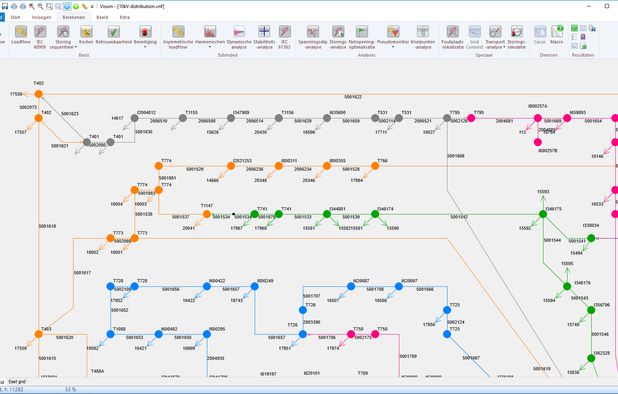Open Spanningsdip-analyse

tap(313, 37)
